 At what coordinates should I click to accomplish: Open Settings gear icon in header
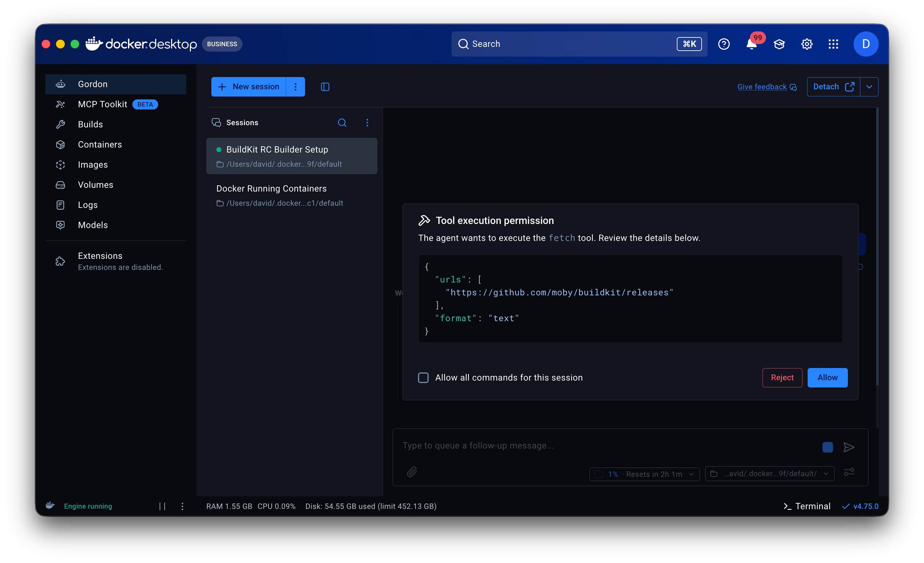(x=807, y=44)
